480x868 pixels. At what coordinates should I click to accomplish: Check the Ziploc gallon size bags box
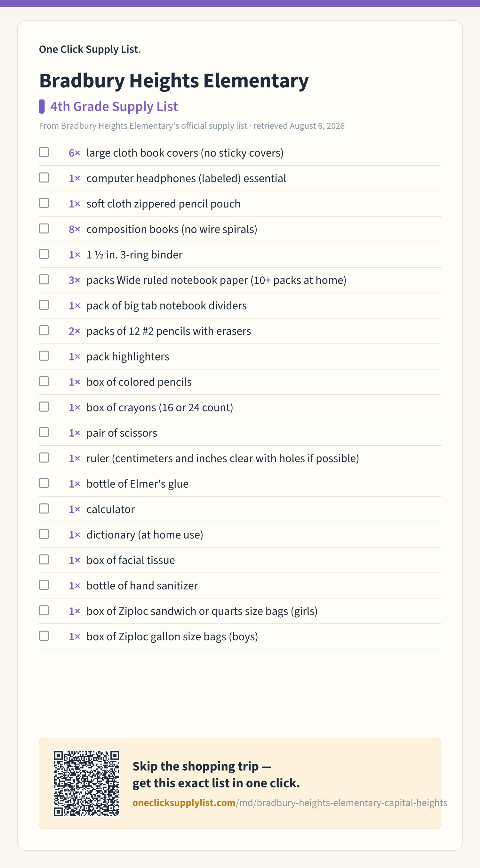(44, 636)
